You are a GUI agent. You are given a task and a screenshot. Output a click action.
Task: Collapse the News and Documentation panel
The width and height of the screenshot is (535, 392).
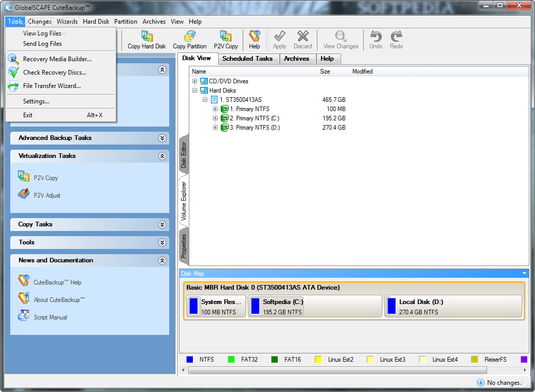click(x=162, y=260)
